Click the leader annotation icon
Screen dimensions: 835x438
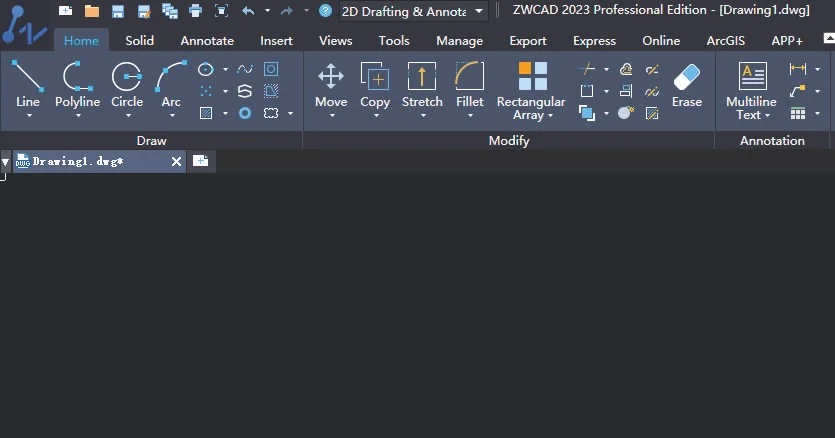797,91
